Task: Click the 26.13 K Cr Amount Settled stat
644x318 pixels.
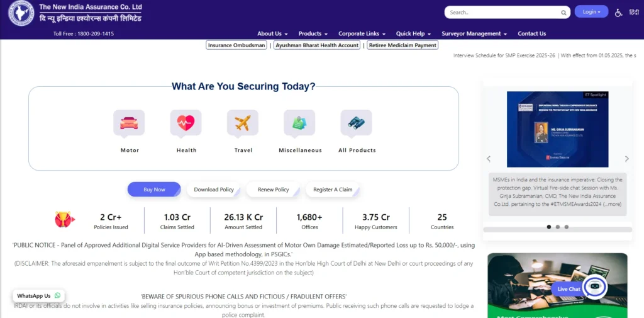Action: (243, 221)
